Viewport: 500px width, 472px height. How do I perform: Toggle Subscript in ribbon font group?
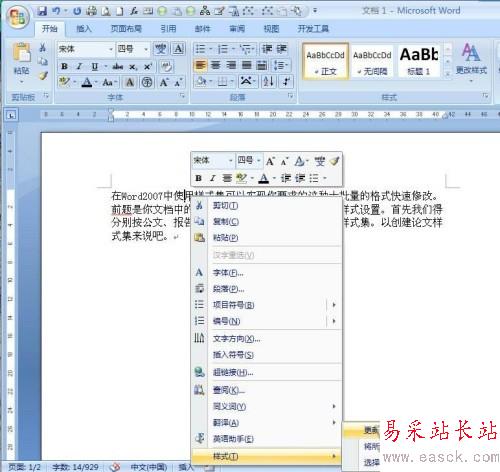click(x=133, y=67)
